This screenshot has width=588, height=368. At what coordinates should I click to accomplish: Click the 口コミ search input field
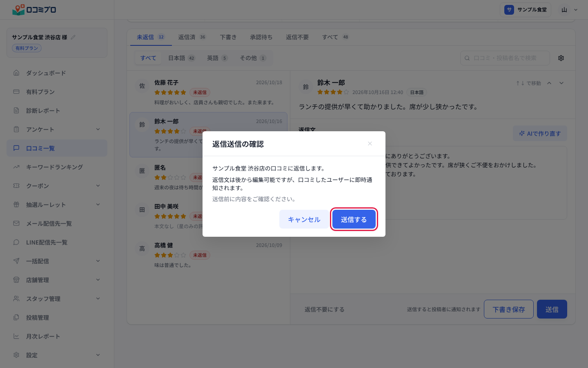505,58
